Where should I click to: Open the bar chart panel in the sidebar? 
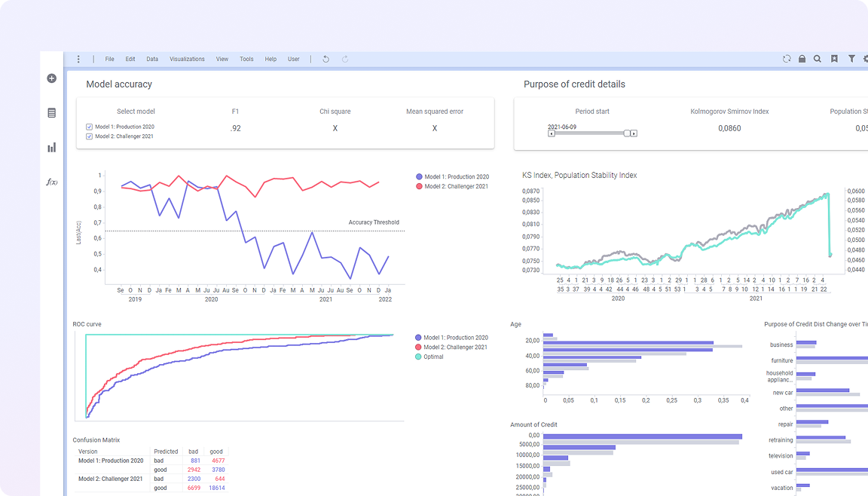point(51,148)
